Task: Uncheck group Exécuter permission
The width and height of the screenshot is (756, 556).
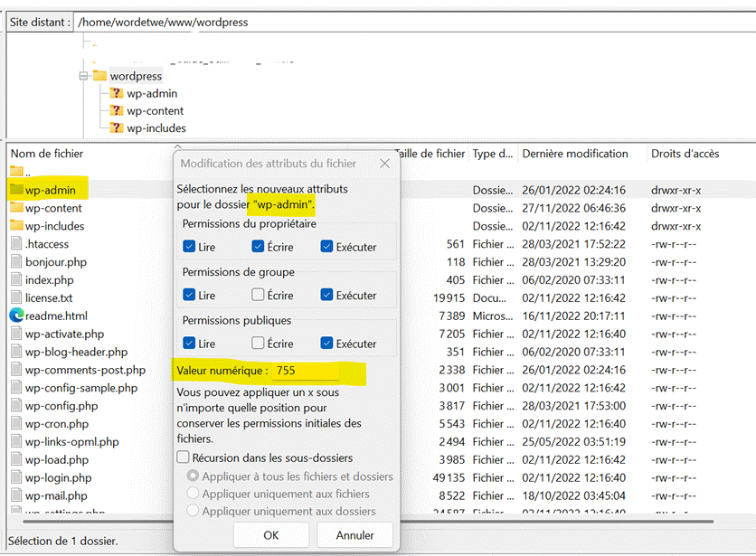Action: tap(326, 295)
